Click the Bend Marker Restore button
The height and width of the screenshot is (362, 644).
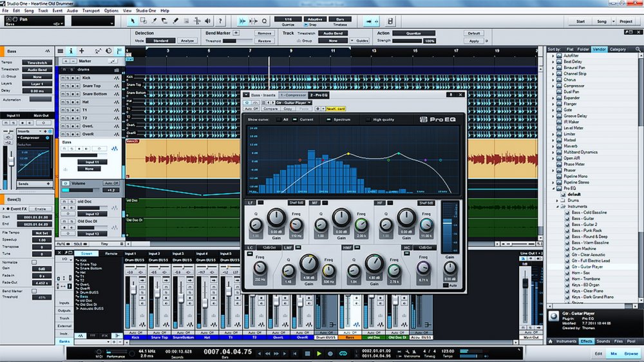(x=264, y=41)
